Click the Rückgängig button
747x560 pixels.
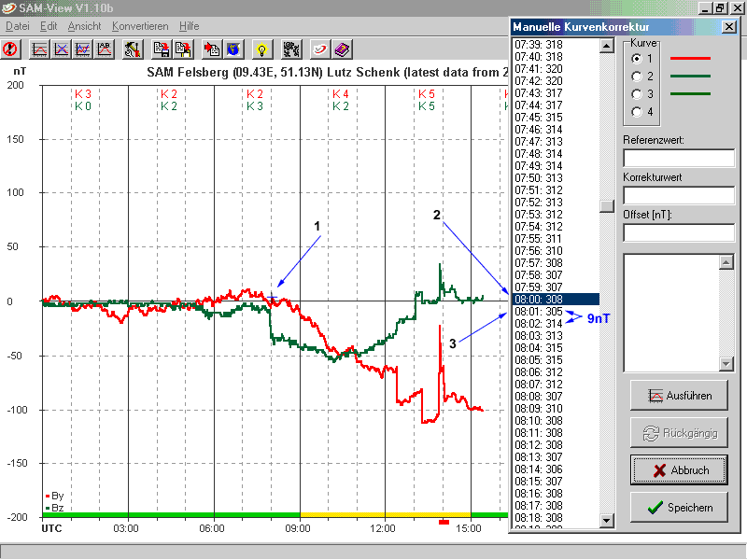coord(679,433)
